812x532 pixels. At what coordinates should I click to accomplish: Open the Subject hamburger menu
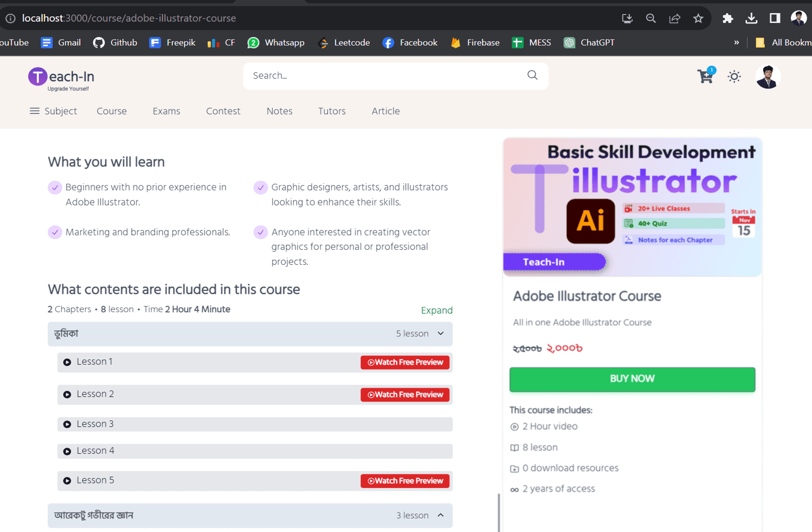click(x=53, y=111)
